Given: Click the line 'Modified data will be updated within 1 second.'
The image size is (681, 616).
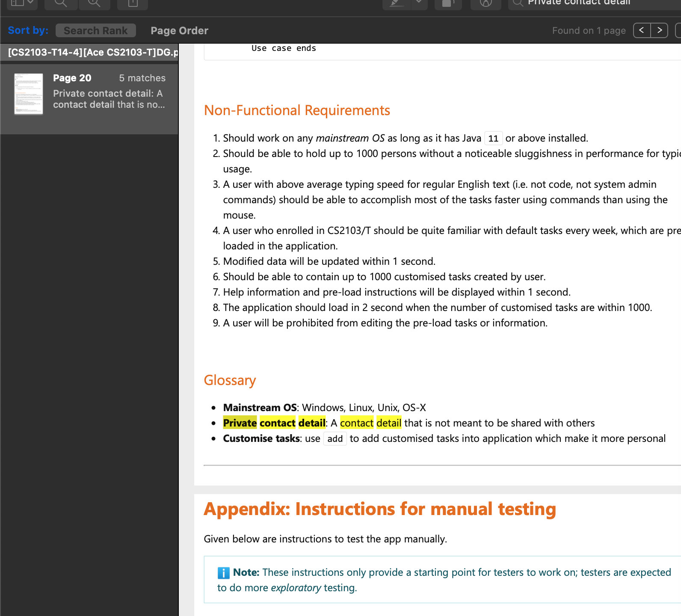Looking at the screenshot, I should [329, 261].
